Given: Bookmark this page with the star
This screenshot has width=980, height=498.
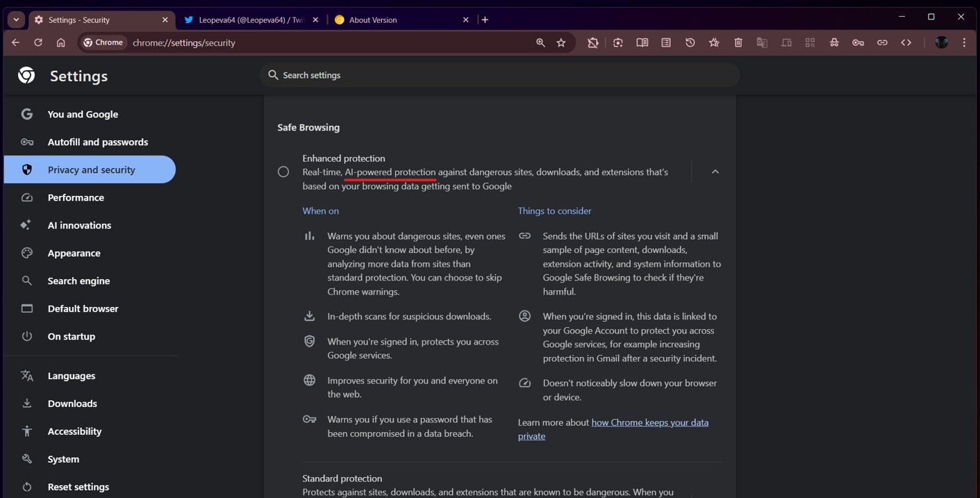Looking at the screenshot, I should (x=561, y=42).
